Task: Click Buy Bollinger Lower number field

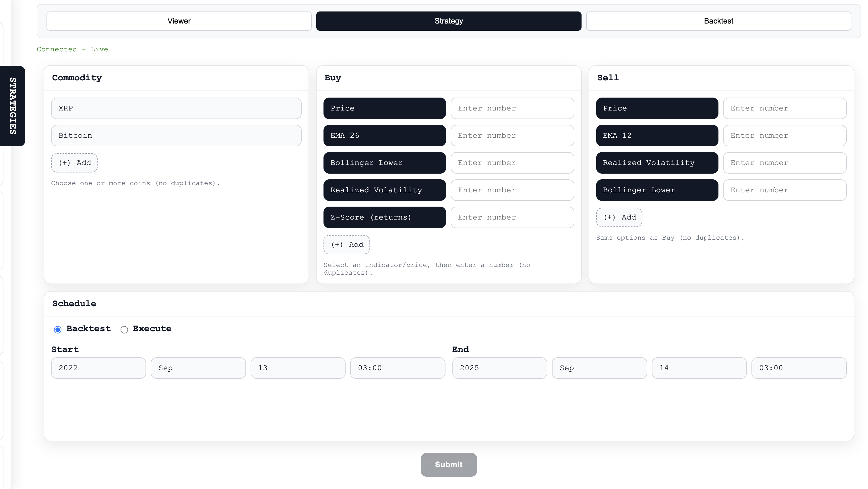Action: pyautogui.click(x=512, y=163)
